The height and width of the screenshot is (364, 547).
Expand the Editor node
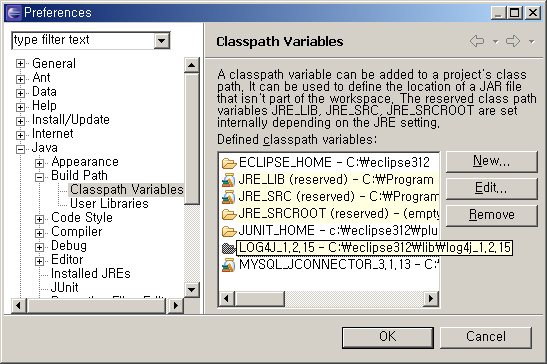pos(39,261)
